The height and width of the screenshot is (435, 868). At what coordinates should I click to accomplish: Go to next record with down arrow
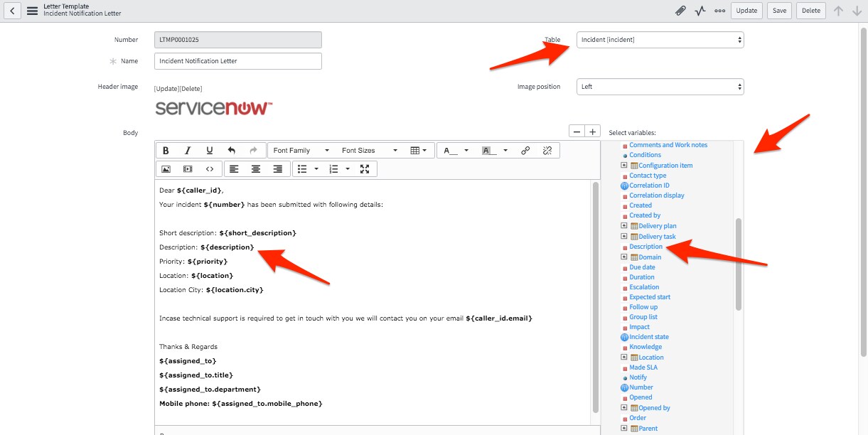[x=857, y=11]
